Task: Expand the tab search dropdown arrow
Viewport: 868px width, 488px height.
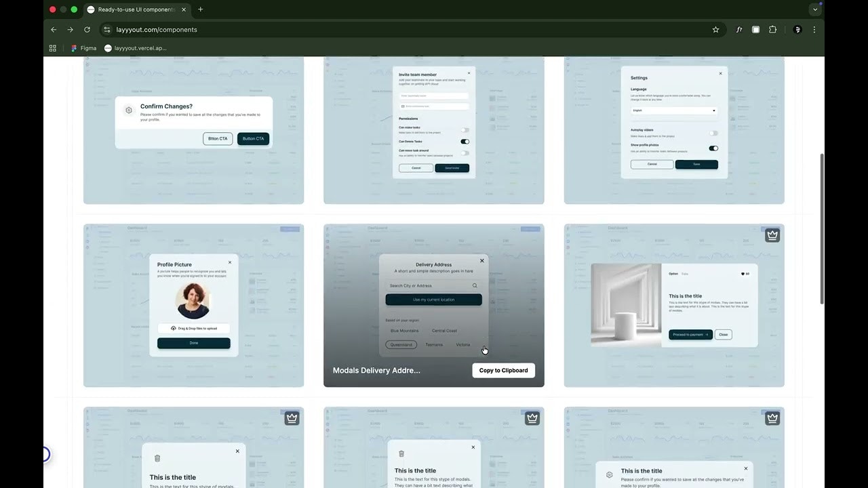Action: [815, 9]
